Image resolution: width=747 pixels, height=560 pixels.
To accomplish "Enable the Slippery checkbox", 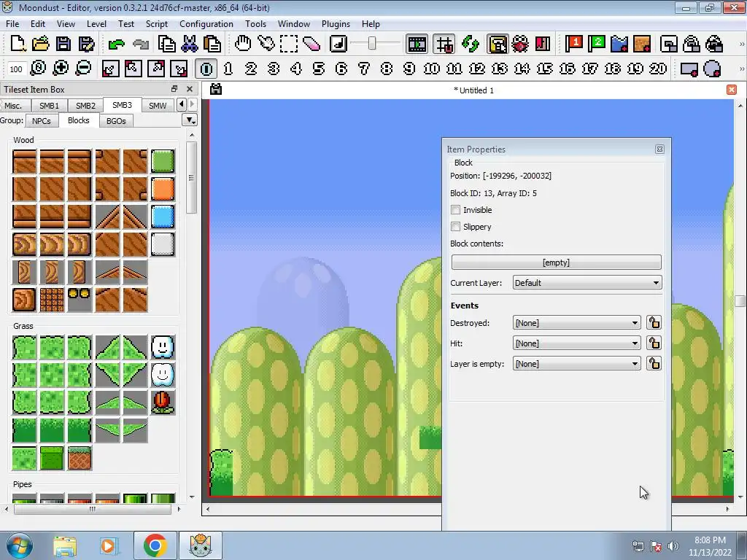I will coord(455,227).
